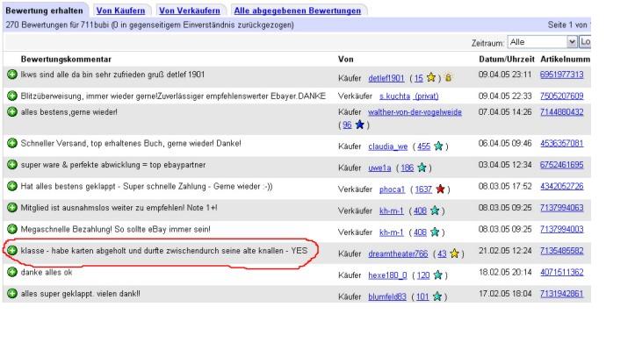Click yellow star next to detlef1901
Screen dimensions: 635x364
point(432,78)
